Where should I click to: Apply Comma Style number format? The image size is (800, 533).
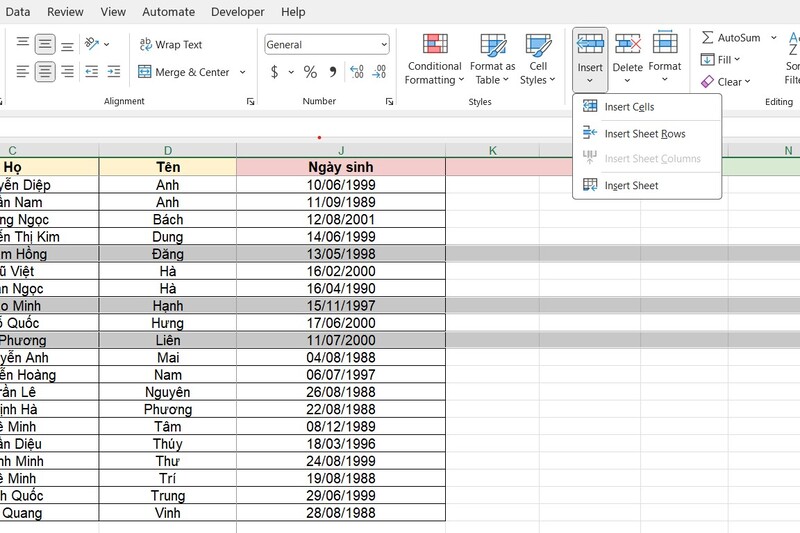coord(333,72)
